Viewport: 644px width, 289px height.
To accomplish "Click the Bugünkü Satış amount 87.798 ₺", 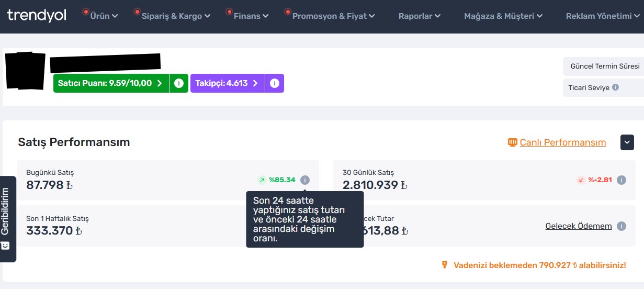I will [49, 185].
